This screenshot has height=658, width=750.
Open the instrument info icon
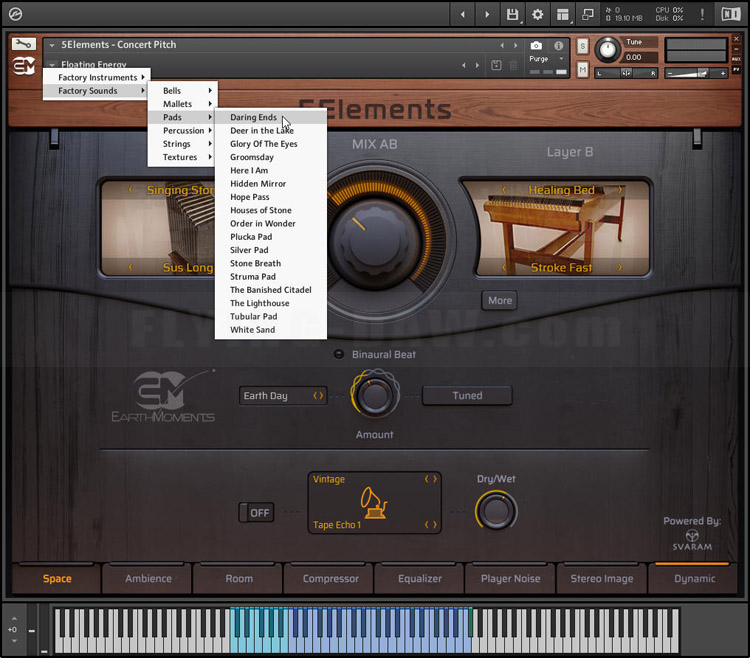tap(558, 46)
